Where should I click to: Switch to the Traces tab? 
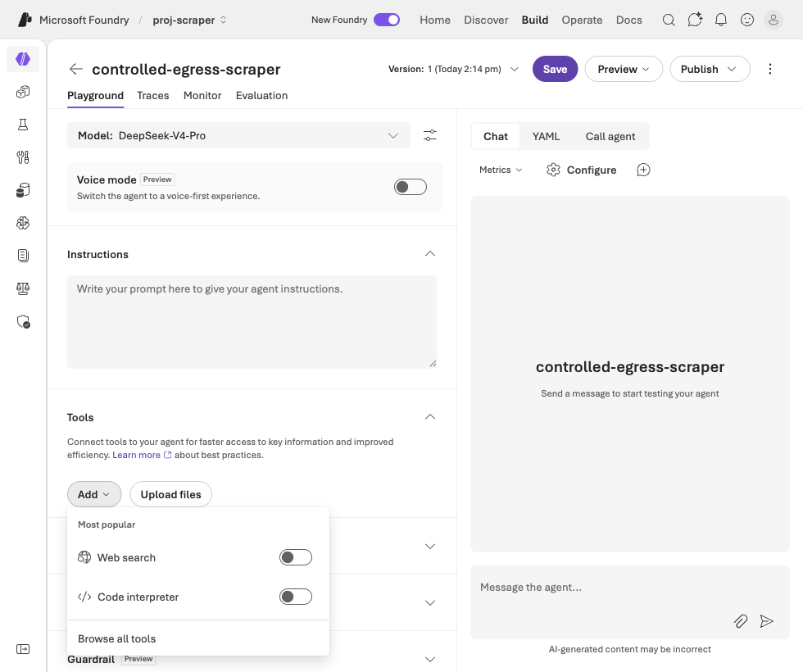coord(152,96)
